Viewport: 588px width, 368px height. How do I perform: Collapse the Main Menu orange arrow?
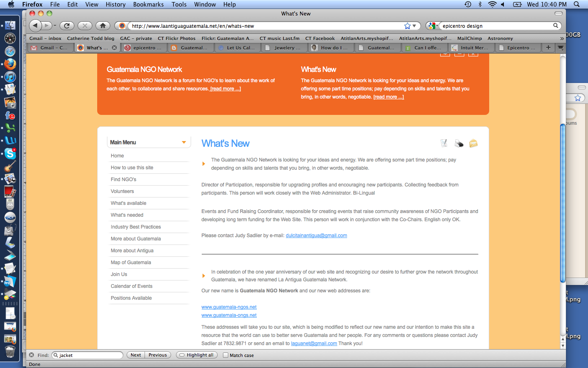tap(184, 142)
